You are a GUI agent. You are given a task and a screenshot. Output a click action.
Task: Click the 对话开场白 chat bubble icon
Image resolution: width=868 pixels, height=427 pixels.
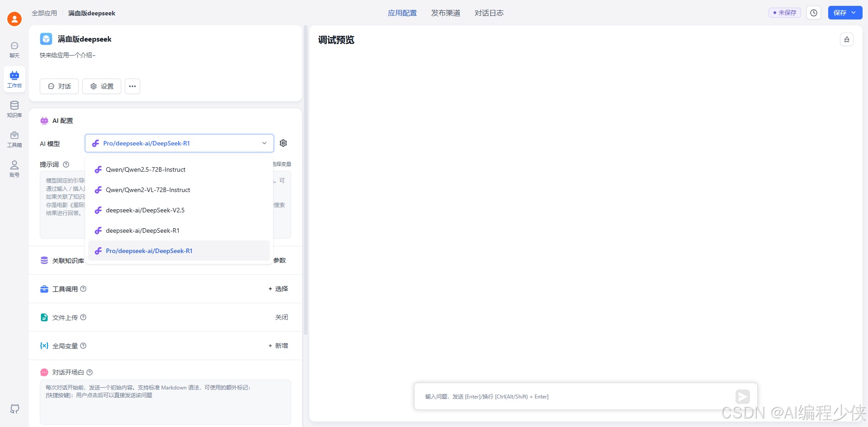pos(44,372)
